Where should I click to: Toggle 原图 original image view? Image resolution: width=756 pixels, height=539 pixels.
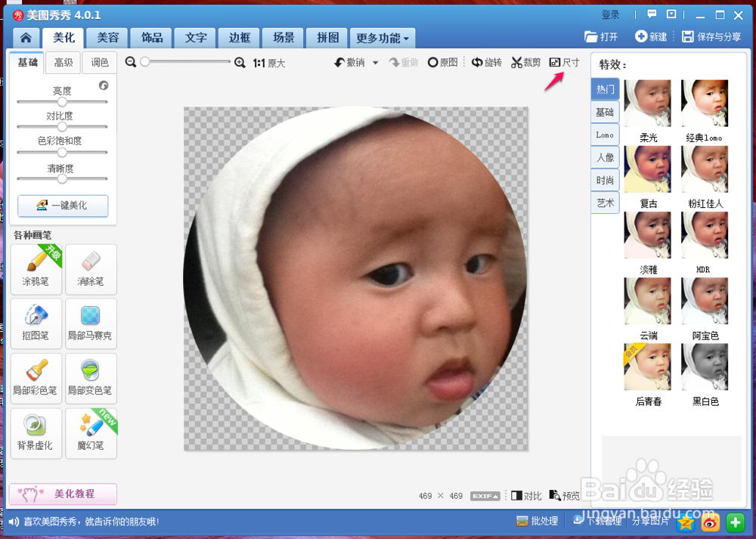coord(443,62)
